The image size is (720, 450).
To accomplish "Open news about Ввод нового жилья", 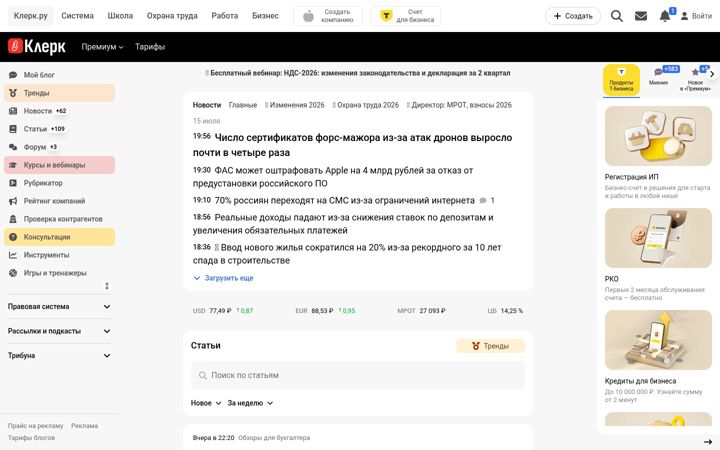I will pyautogui.click(x=348, y=254).
